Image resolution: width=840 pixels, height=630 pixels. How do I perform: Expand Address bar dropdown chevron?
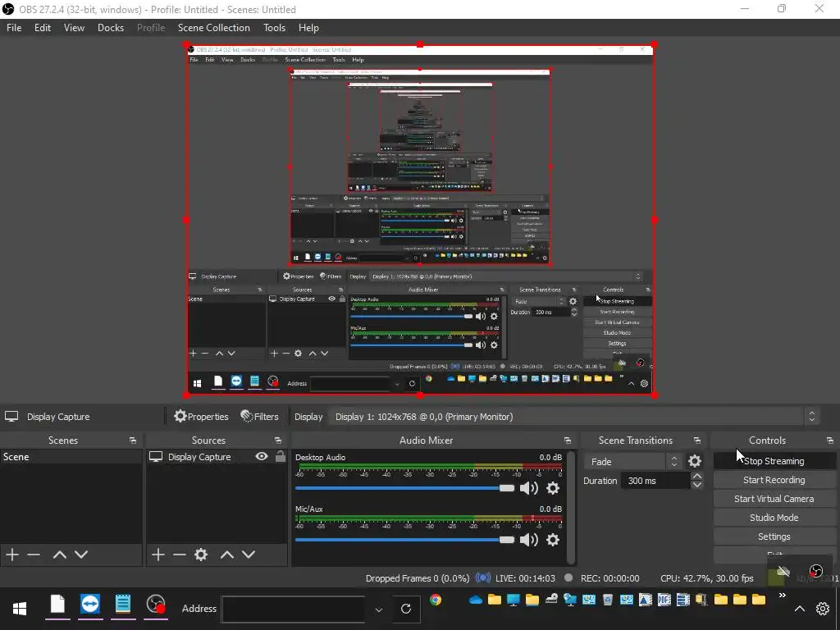pyautogui.click(x=379, y=609)
